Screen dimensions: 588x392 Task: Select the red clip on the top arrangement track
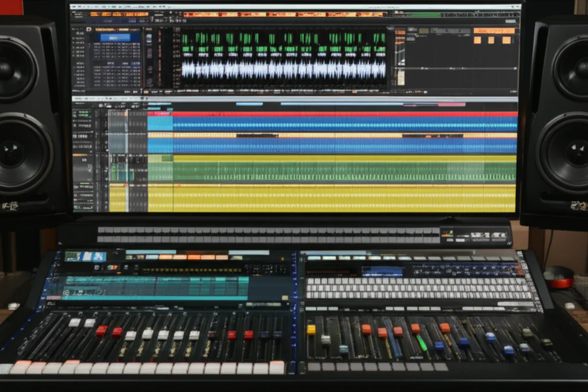click(x=345, y=114)
